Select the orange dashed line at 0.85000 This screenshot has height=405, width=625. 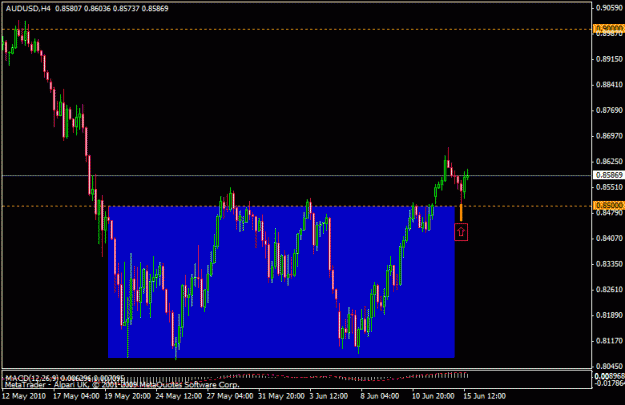tap(297, 206)
